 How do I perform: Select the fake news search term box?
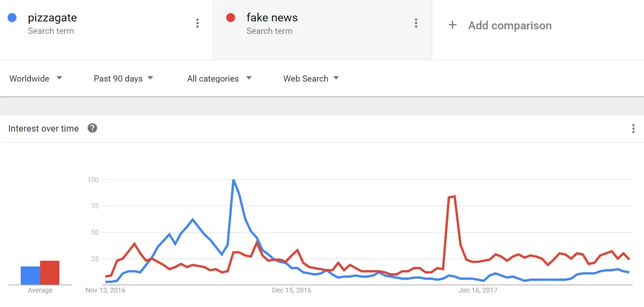[323, 30]
